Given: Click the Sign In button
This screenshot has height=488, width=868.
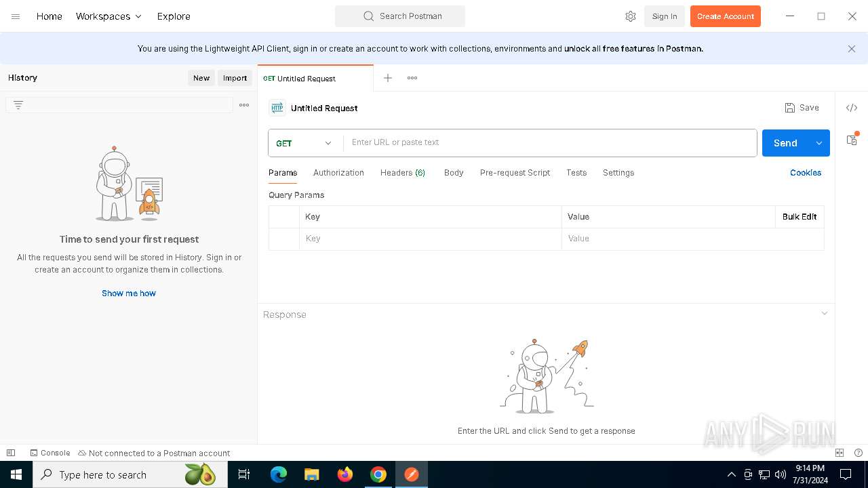Looking at the screenshot, I should (x=665, y=16).
